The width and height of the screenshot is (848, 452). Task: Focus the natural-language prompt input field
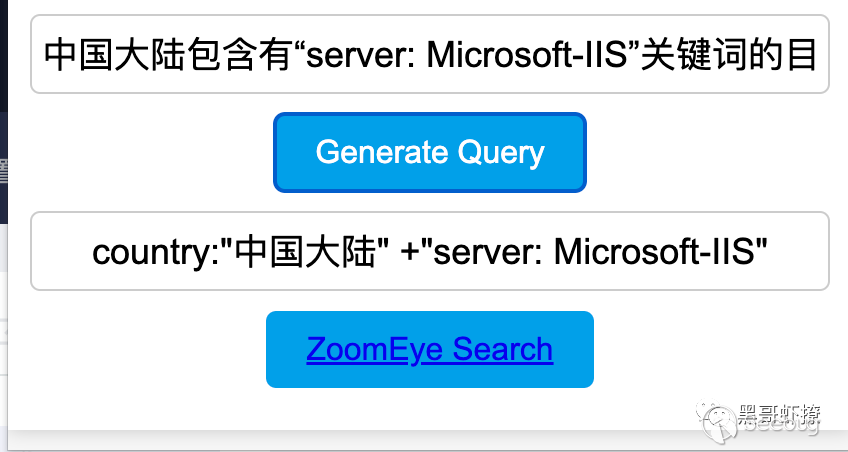click(430, 54)
